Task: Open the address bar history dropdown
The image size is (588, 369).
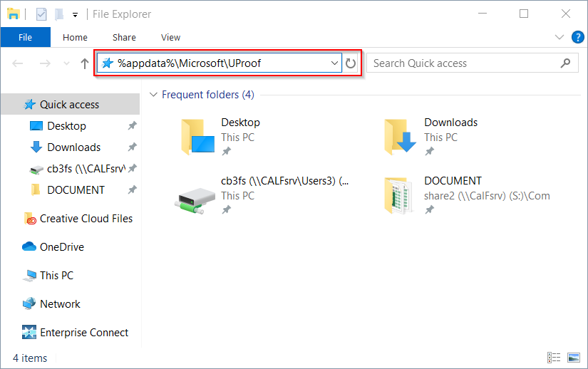Action: (x=334, y=63)
